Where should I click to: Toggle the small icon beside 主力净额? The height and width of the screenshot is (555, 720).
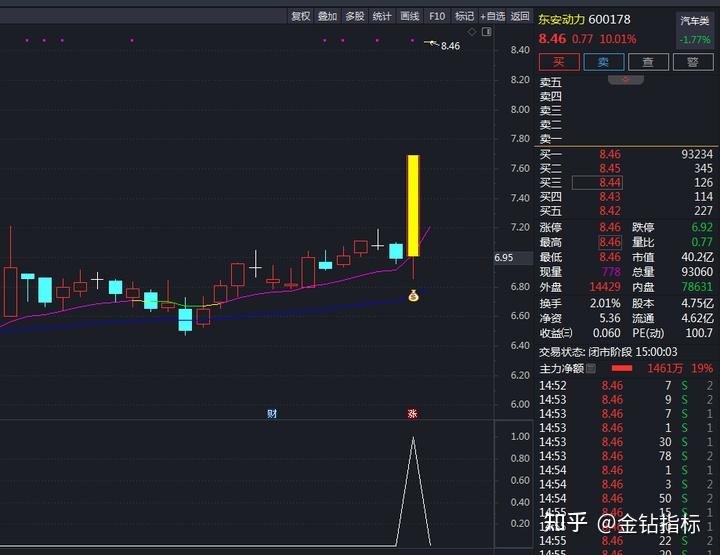click(x=591, y=368)
